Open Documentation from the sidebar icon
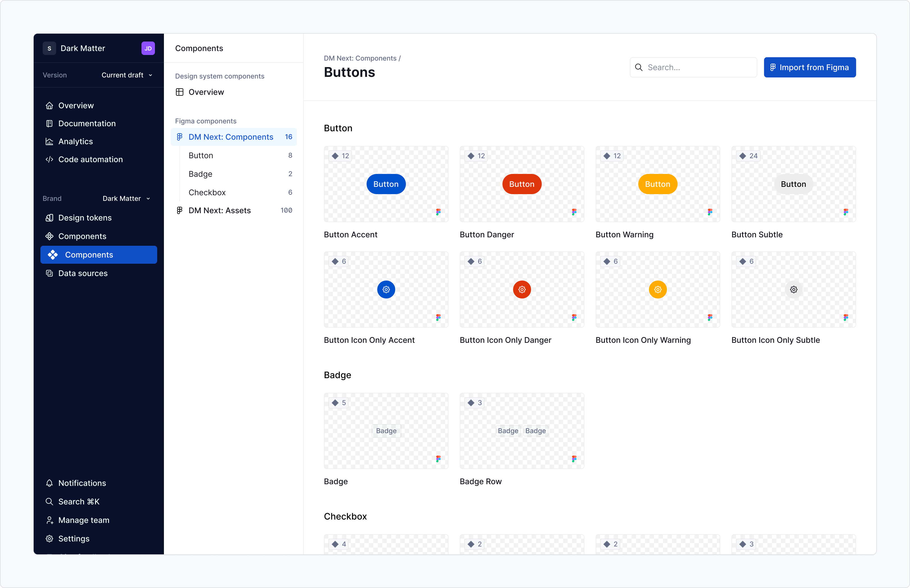Screen dimensions: 910x588 tap(50, 123)
